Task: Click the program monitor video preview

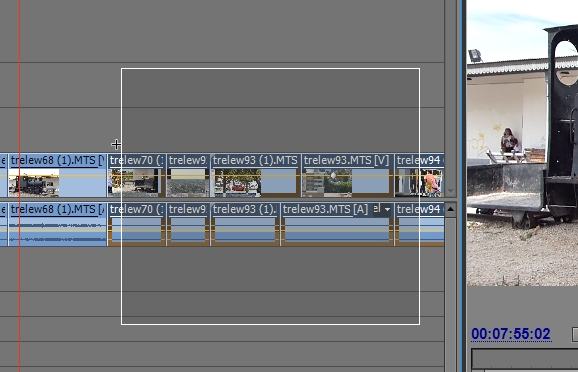Action: [x=522, y=143]
